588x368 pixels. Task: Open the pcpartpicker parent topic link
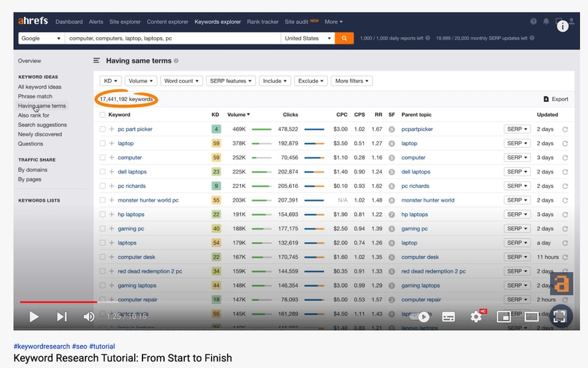(417, 129)
